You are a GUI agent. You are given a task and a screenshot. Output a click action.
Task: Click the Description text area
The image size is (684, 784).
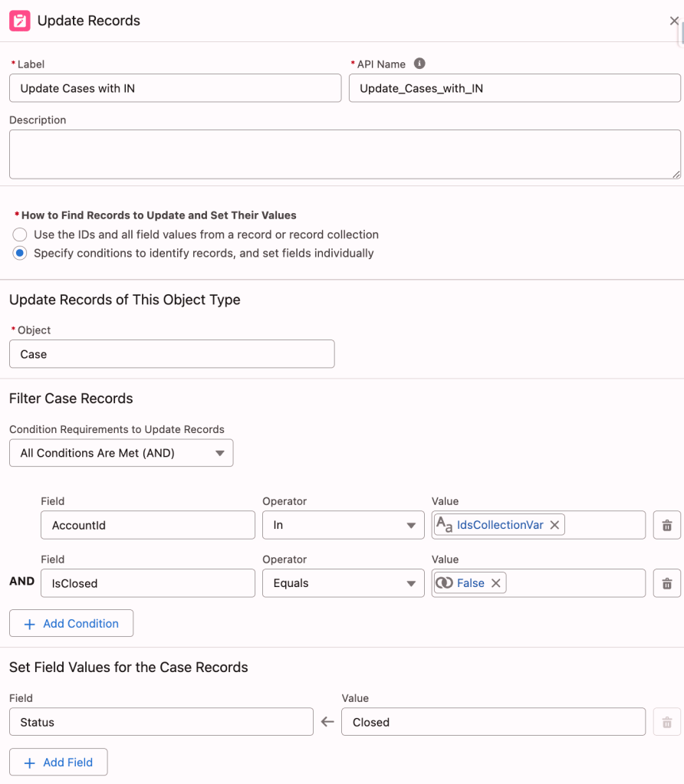click(344, 154)
